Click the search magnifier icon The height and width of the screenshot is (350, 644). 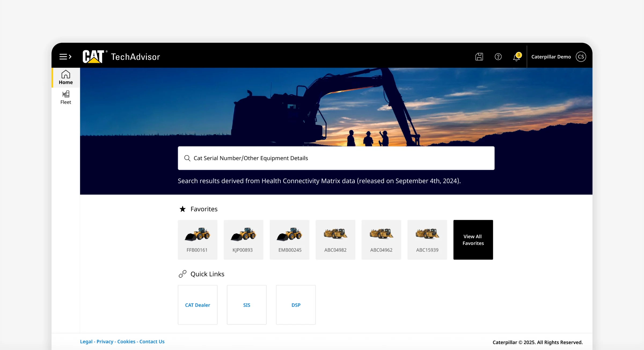point(187,158)
